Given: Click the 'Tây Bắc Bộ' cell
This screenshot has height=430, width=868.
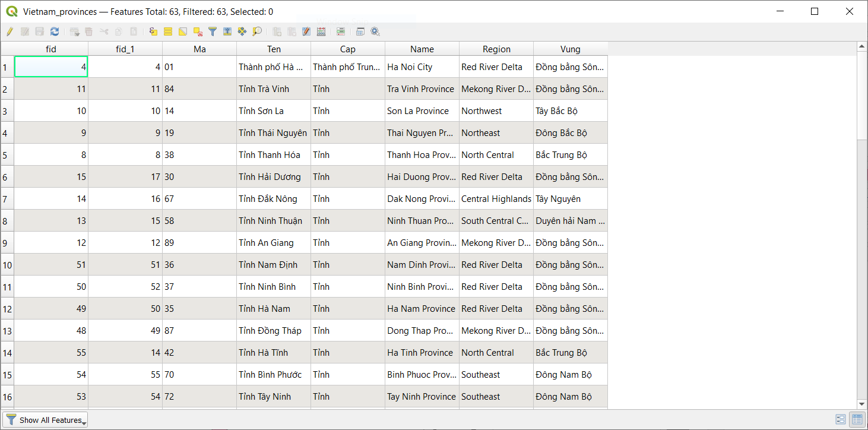Looking at the screenshot, I should [x=571, y=111].
